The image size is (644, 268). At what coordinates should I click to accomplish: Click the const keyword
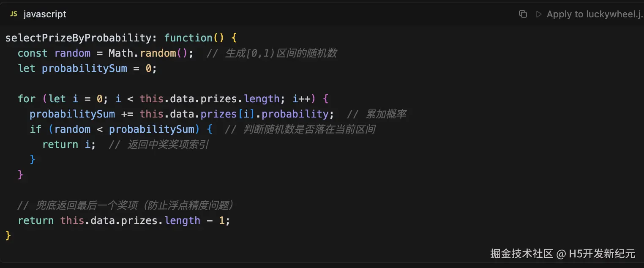33,53
